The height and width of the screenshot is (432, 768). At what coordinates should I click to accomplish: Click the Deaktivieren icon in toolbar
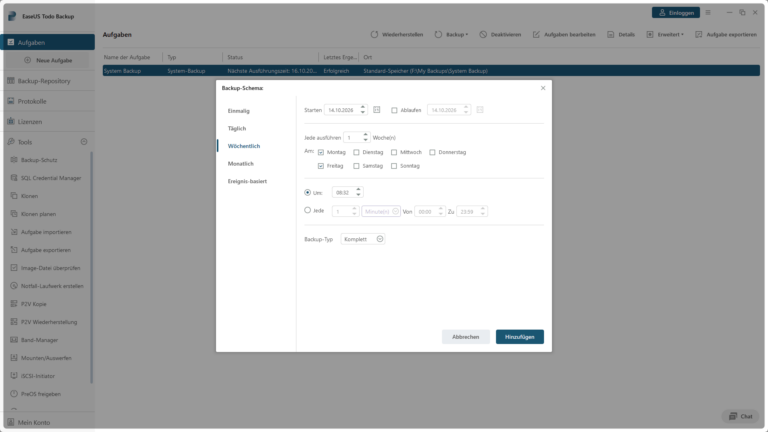click(x=483, y=34)
